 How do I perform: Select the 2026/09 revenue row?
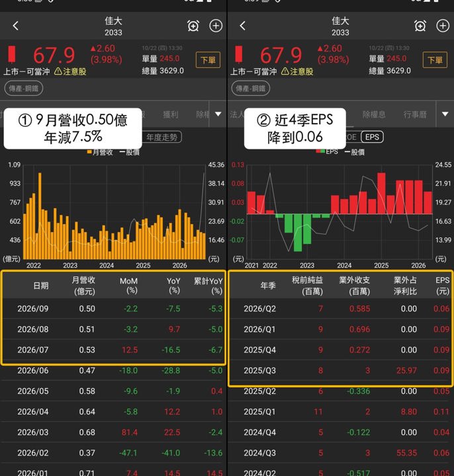pyautogui.click(x=113, y=309)
